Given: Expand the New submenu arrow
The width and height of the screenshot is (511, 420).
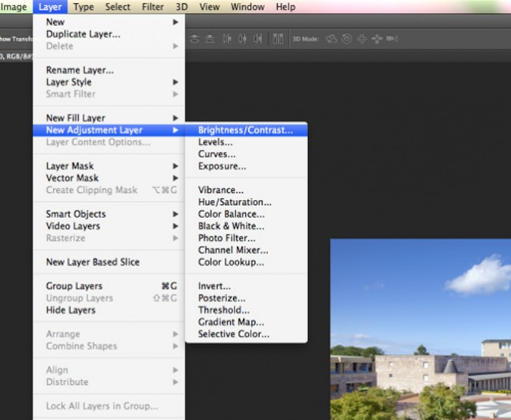Looking at the screenshot, I should (x=175, y=22).
